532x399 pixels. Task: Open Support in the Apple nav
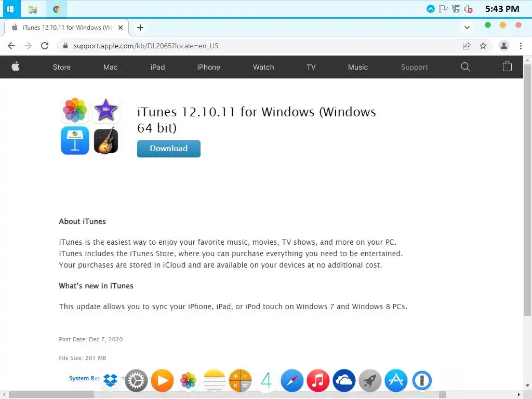pos(414,67)
